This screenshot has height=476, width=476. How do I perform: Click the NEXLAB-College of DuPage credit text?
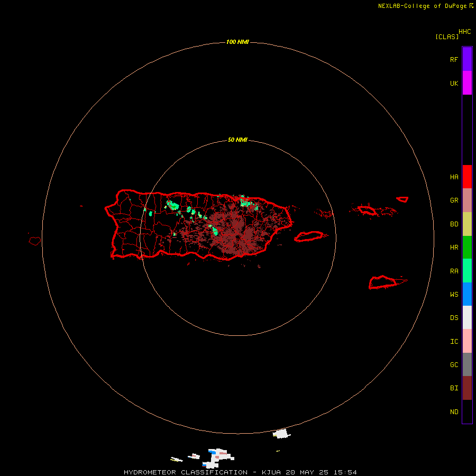coord(422,6)
